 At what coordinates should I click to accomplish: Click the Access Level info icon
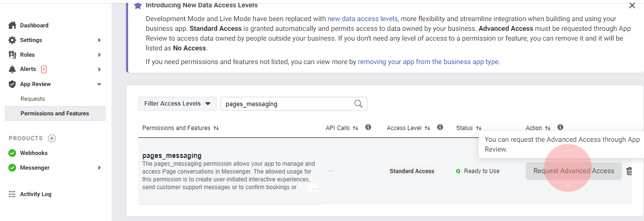tap(440, 128)
